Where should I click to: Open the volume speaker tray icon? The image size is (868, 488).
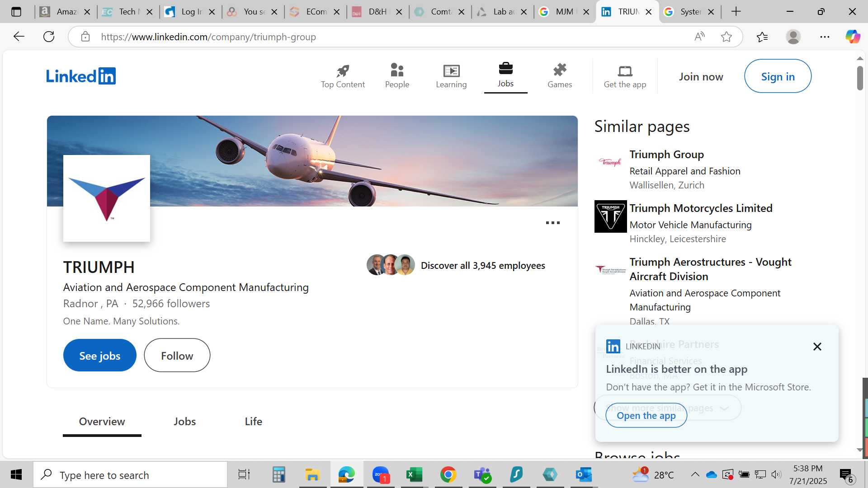[x=776, y=474]
